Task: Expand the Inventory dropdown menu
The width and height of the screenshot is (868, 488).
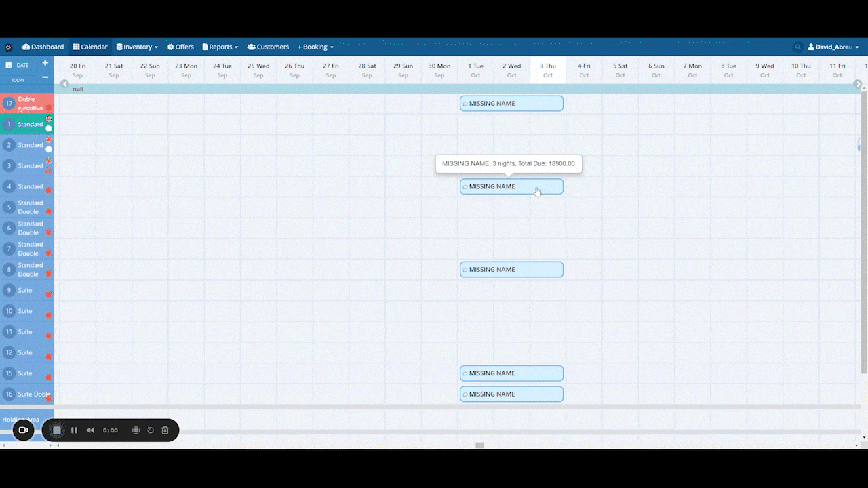Action: point(137,47)
